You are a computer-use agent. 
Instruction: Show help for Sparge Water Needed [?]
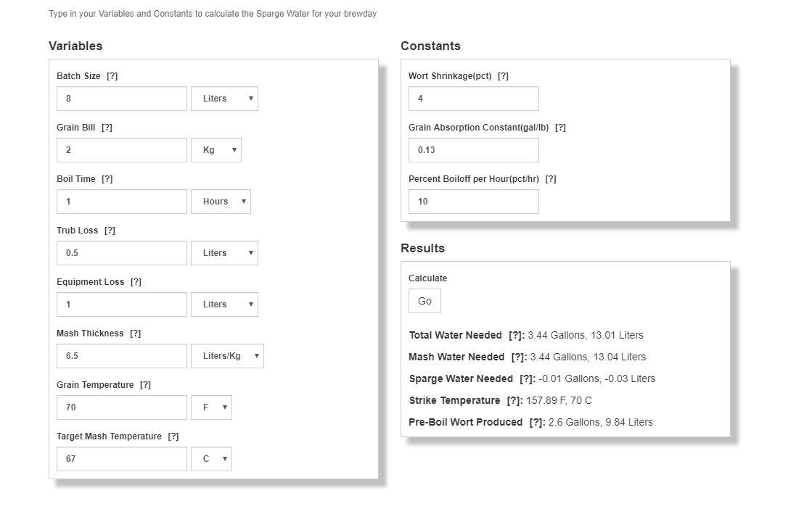(x=527, y=379)
